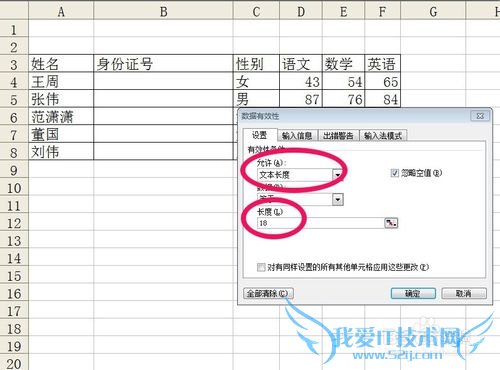500x370 pixels.
Task: Click the 取消 button
Action: (x=464, y=294)
